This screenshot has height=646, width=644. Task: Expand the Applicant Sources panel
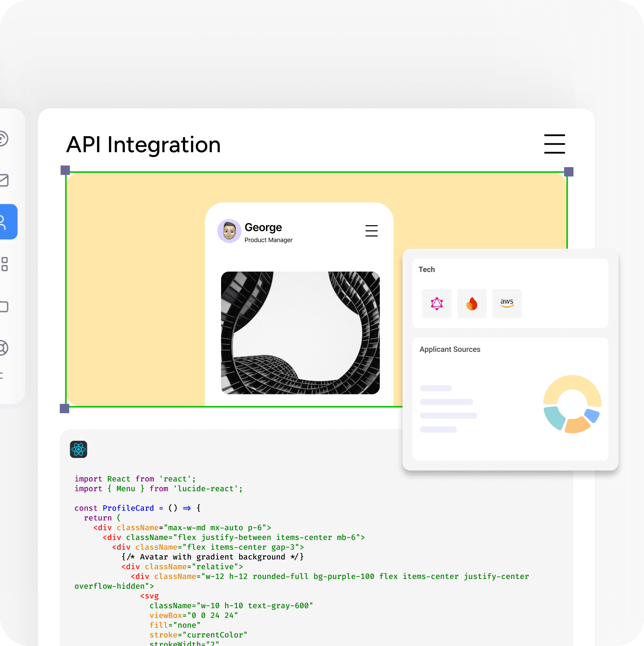(450, 349)
